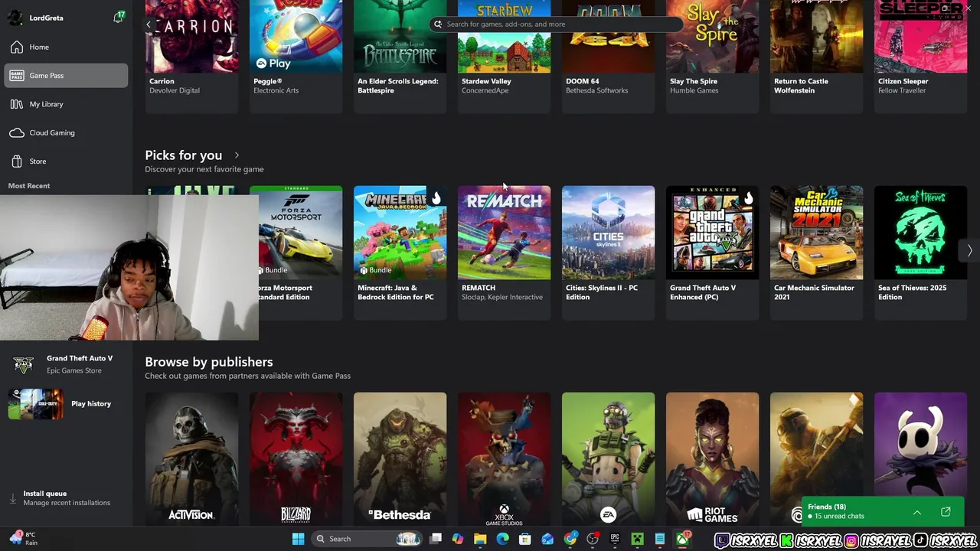Open Sea of Thieves: 2025 Edition card
Image resolution: width=980 pixels, height=551 pixels.
click(920, 251)
